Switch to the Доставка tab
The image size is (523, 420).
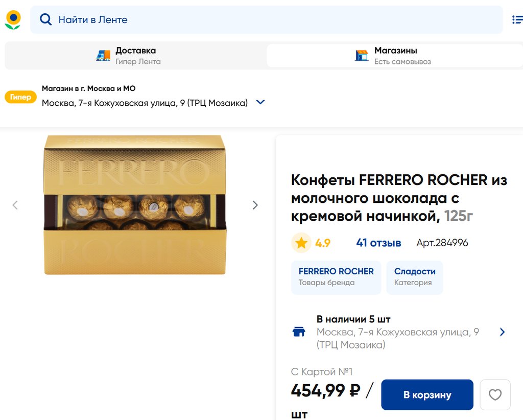135,56
